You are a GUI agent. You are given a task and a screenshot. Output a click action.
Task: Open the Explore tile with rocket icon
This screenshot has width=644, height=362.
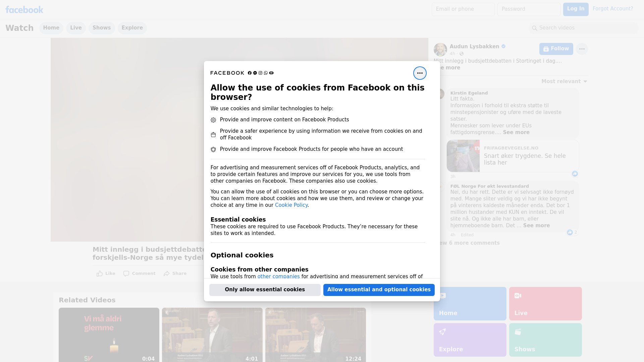(x=470, y=340)
